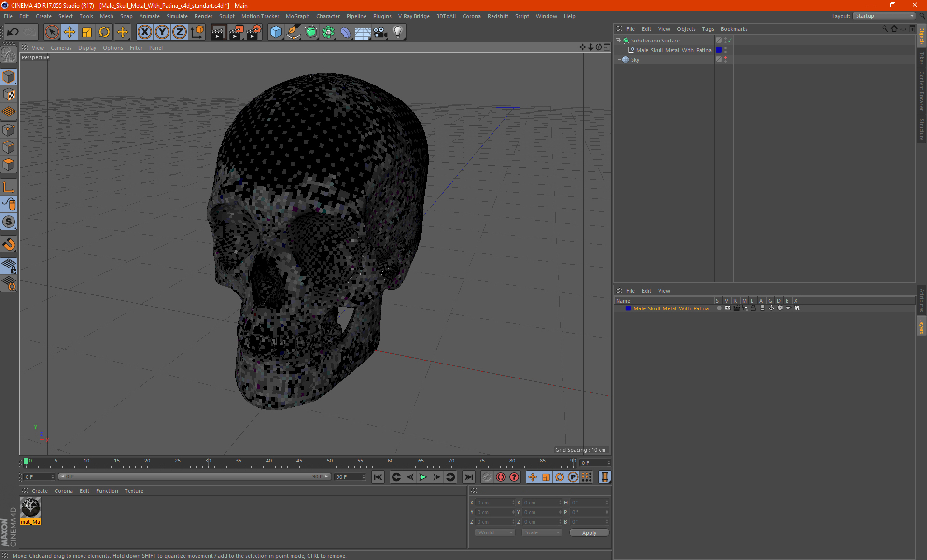
Task: Switch to Texture mode
Action: (x=9, y=95)
